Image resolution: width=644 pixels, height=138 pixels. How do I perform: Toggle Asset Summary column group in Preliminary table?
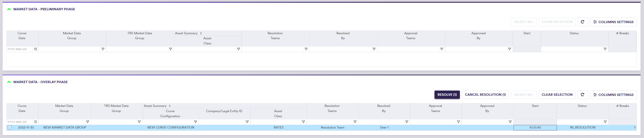pos(201,33)
